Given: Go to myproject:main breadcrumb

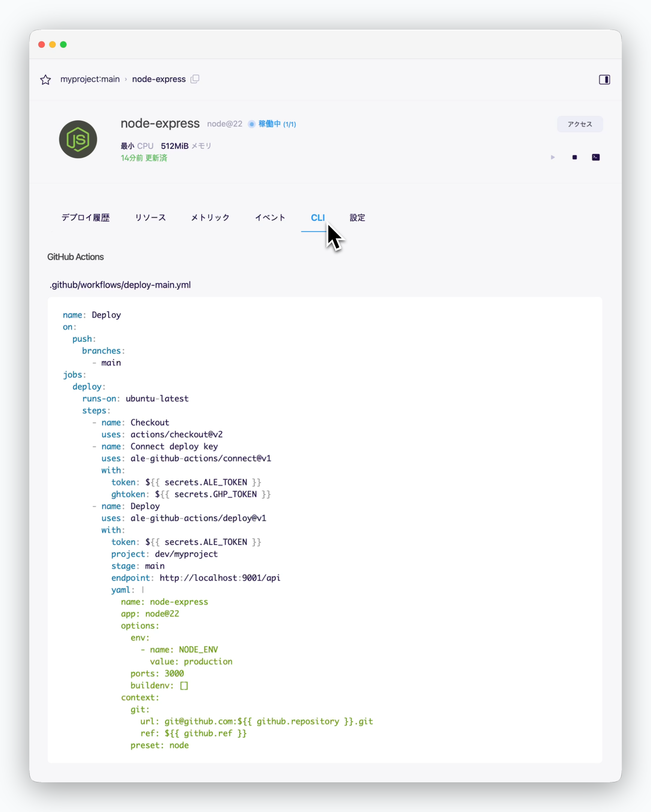Looking at the screenshot, I should pos(90,79).
